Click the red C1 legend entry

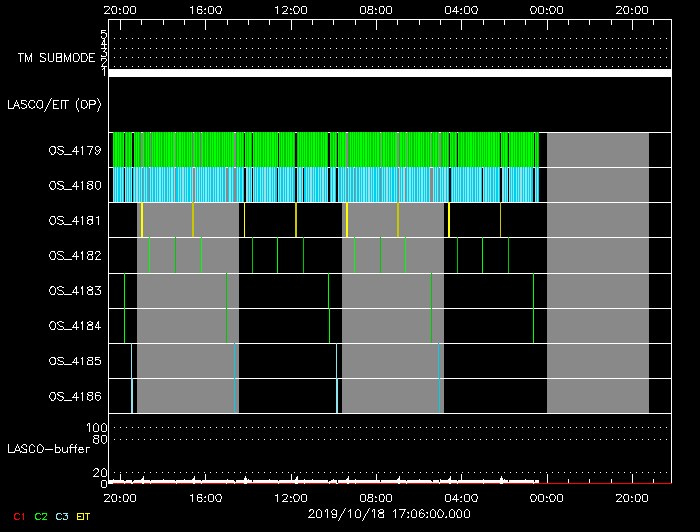click(x=17, y=516)
